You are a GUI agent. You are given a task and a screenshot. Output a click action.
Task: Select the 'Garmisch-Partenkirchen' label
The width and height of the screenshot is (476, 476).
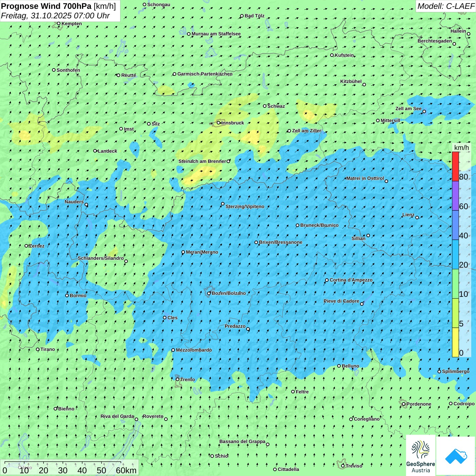(x=205, y=74)
